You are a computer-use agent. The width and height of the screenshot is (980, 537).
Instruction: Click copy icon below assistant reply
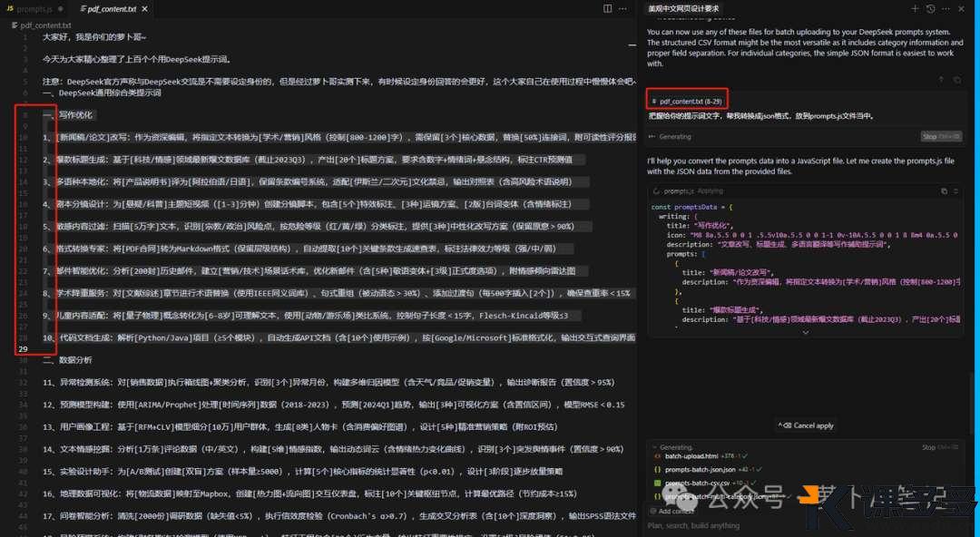click(x=957, y=80)
